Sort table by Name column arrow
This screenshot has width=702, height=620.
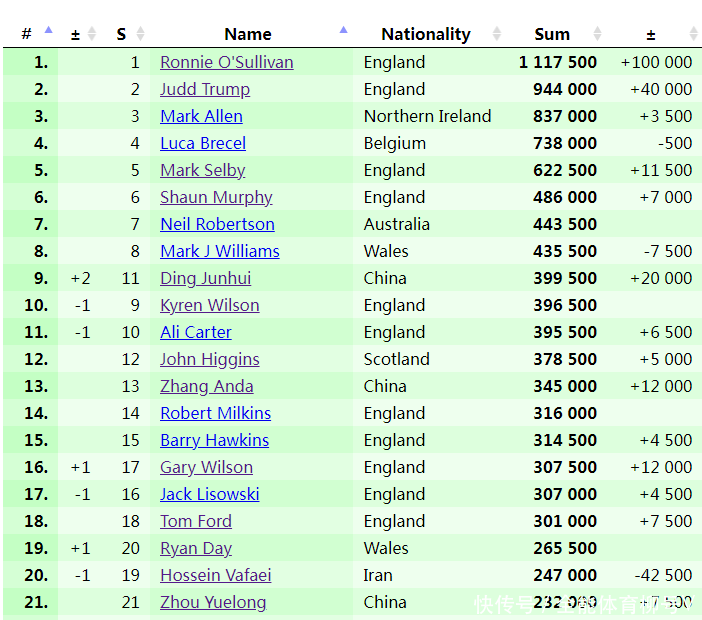[x=344, y=31]
